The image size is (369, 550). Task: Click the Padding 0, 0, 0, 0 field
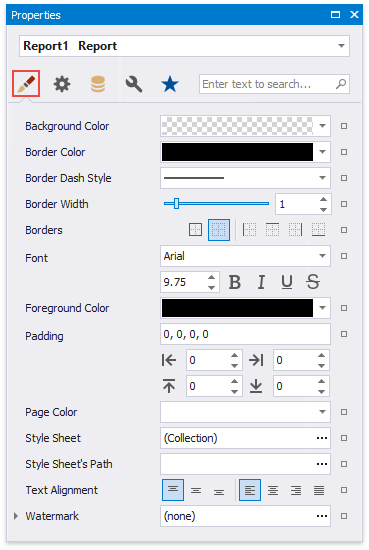pyautogui.click(x=245, y=334)
